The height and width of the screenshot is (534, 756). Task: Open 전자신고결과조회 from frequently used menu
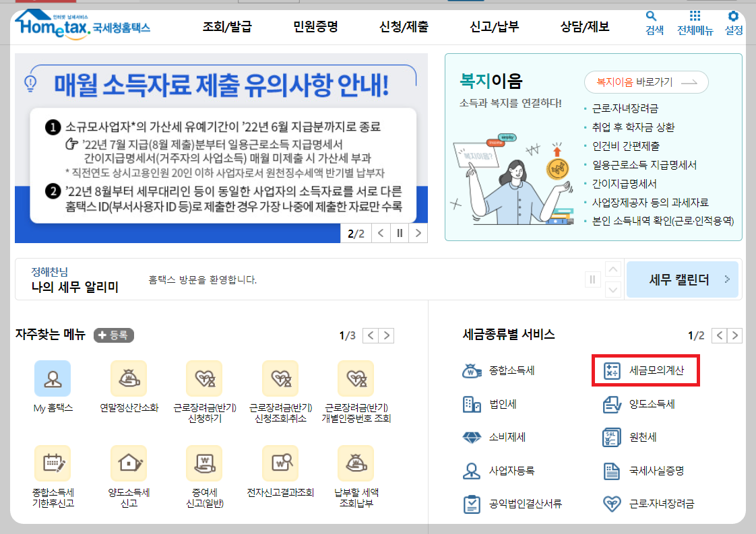(280, 463)
